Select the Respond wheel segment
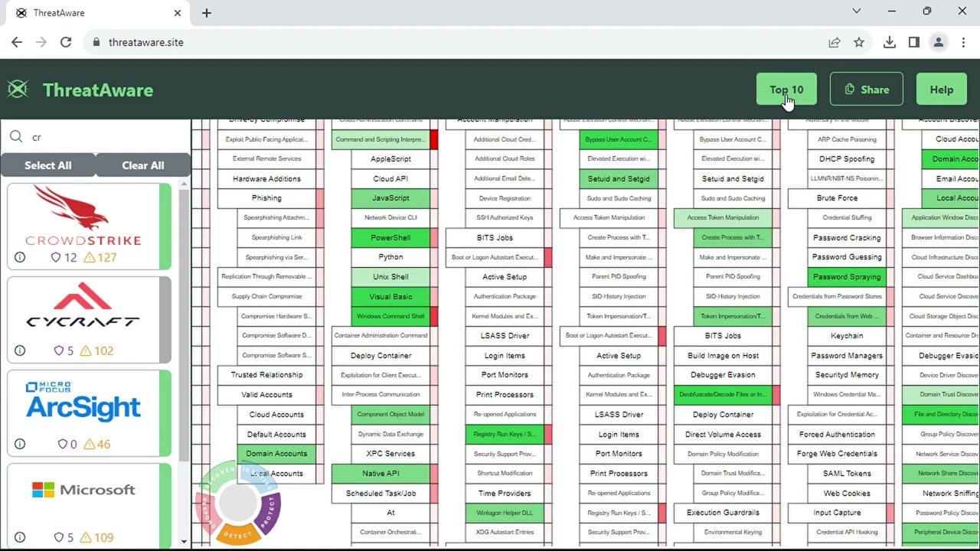This screenshot has height=551, width=980. pyautogui.click(x=205, y=513)
